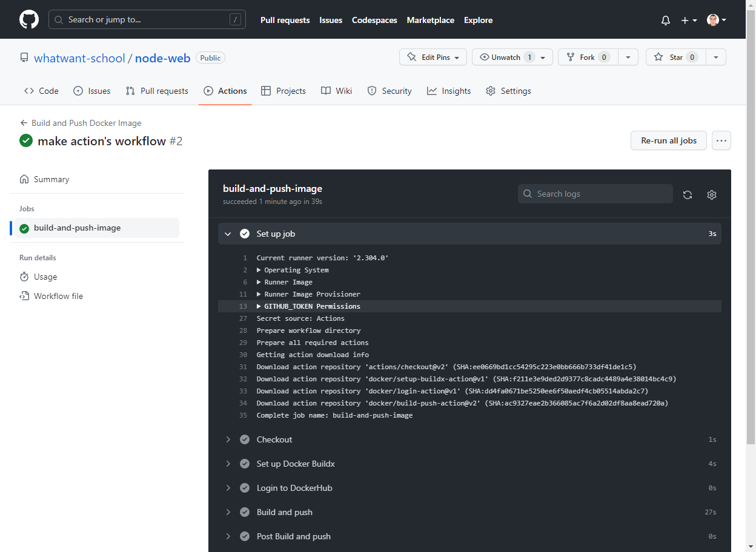Open the Usage run details

(x=38, y=277)
